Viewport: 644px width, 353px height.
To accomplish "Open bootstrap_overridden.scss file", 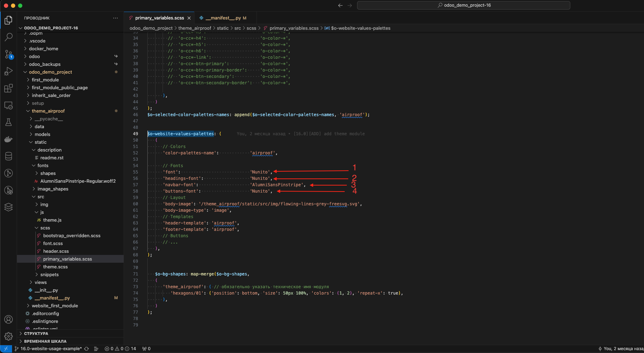I will point(70,236).
